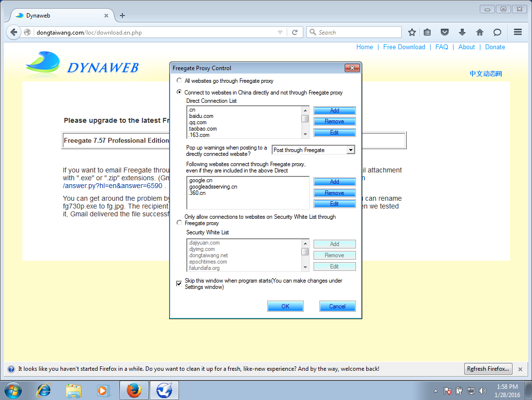Click the volume speaker tray icon
The width and height of the screenshot is (532, 400).
[x=482, y=391]
